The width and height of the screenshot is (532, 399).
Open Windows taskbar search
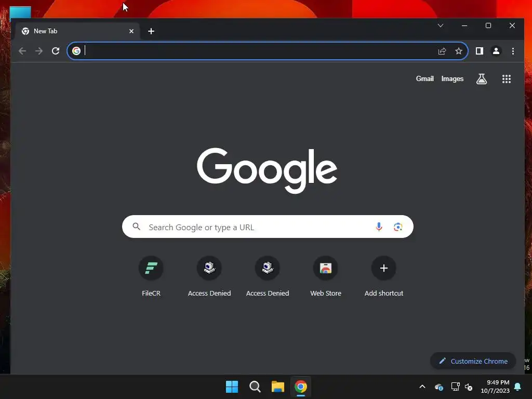click(255, 387)
